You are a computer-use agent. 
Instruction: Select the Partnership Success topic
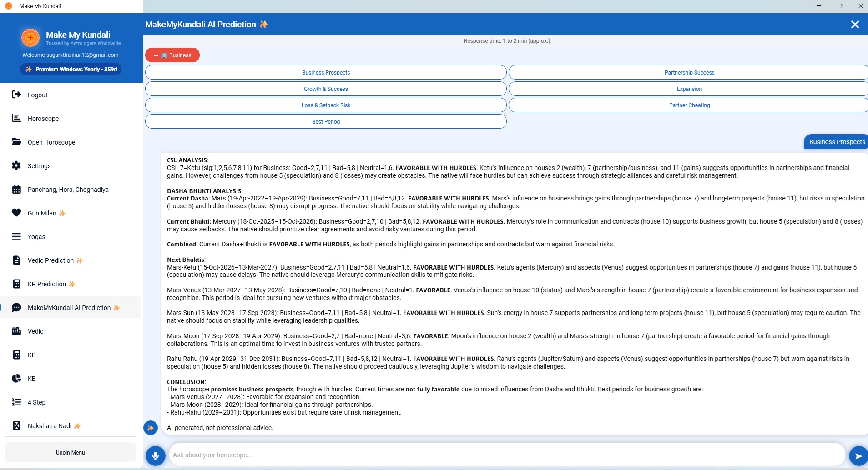click(689, 72)
